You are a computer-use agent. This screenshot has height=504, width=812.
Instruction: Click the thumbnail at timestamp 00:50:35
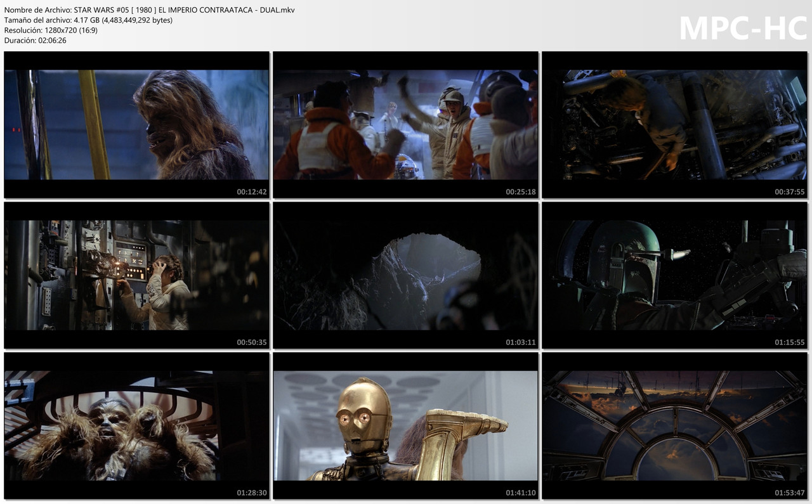136,275
